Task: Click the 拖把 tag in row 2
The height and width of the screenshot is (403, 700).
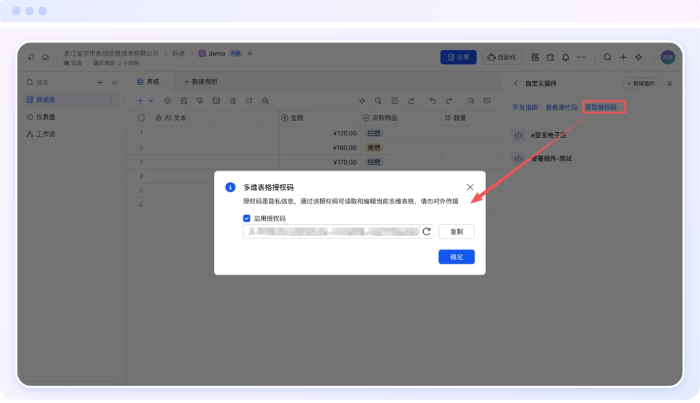Action: coord(374,148)
